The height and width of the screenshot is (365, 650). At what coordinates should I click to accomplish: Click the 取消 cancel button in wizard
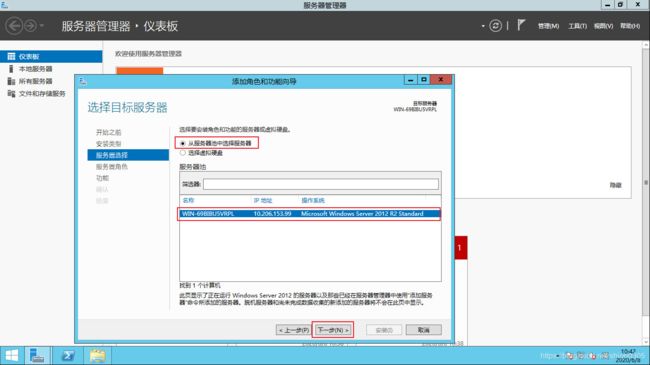point(424,330)
